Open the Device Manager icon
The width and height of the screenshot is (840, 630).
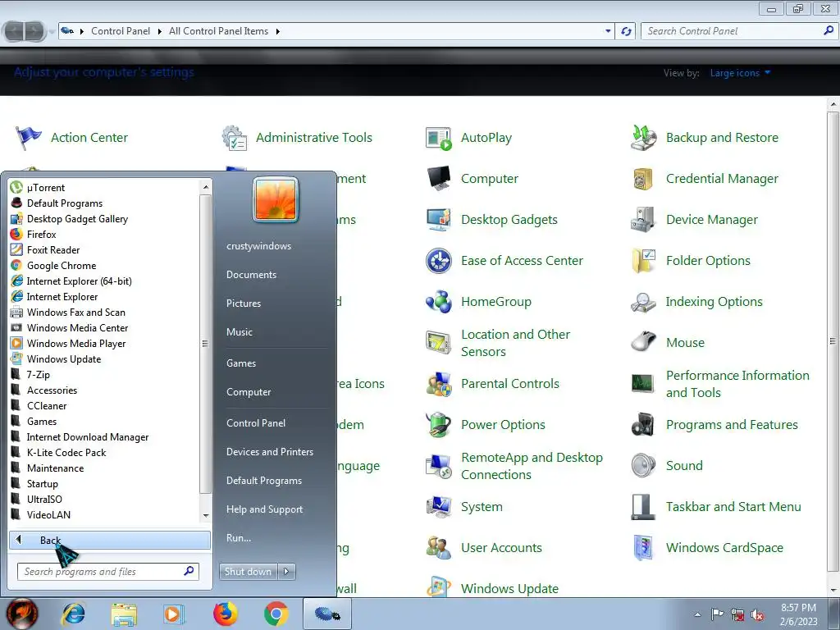tap(643, 220)
